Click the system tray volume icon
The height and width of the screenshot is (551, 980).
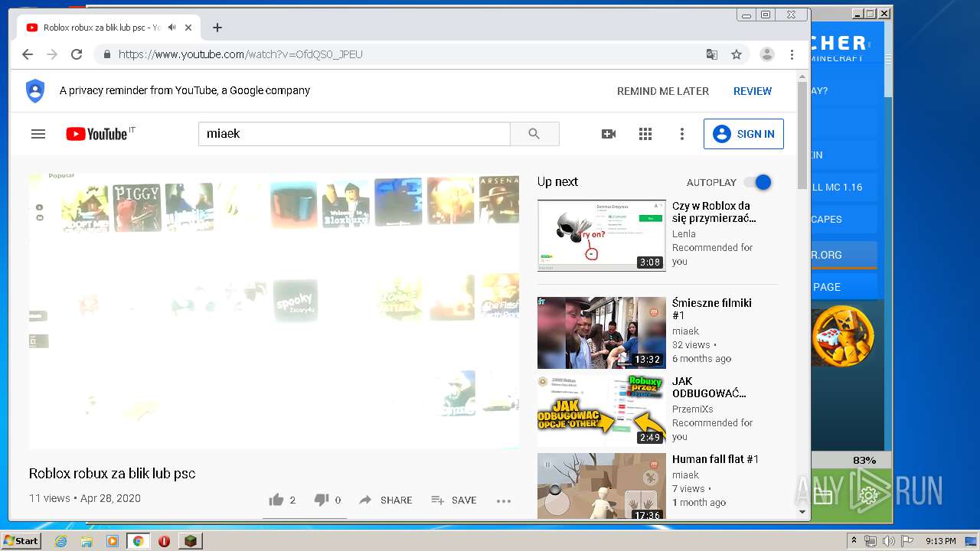(888, 541)
